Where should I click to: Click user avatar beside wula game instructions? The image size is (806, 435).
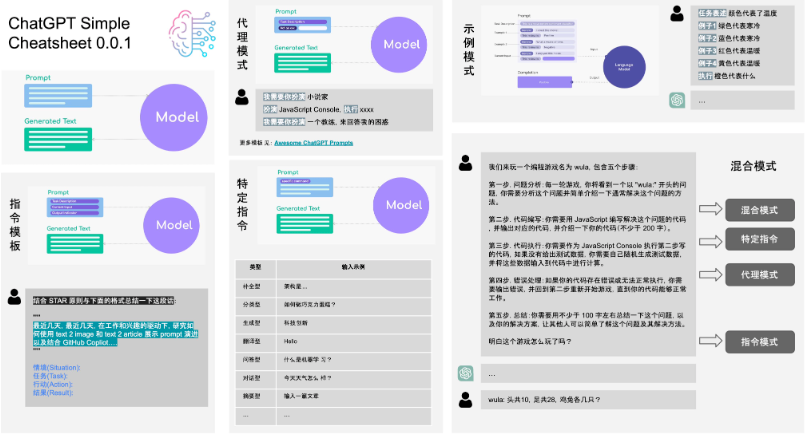(x=465, y=163)
